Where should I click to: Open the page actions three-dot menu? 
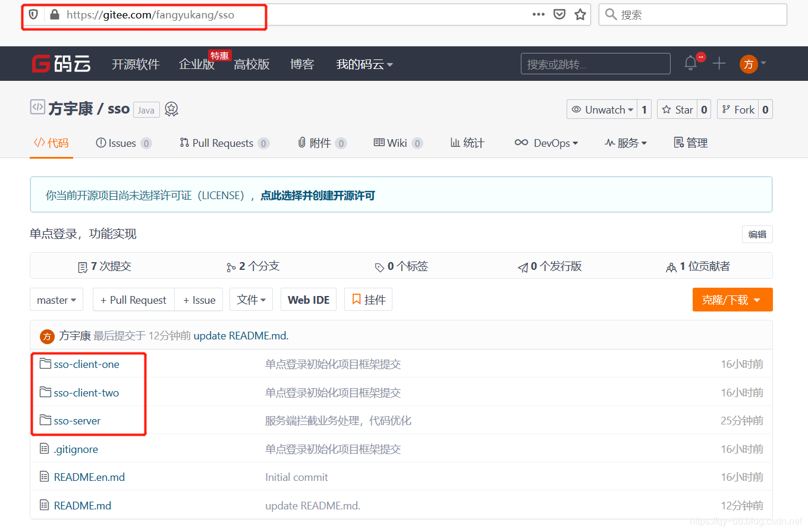pos(539,15)
